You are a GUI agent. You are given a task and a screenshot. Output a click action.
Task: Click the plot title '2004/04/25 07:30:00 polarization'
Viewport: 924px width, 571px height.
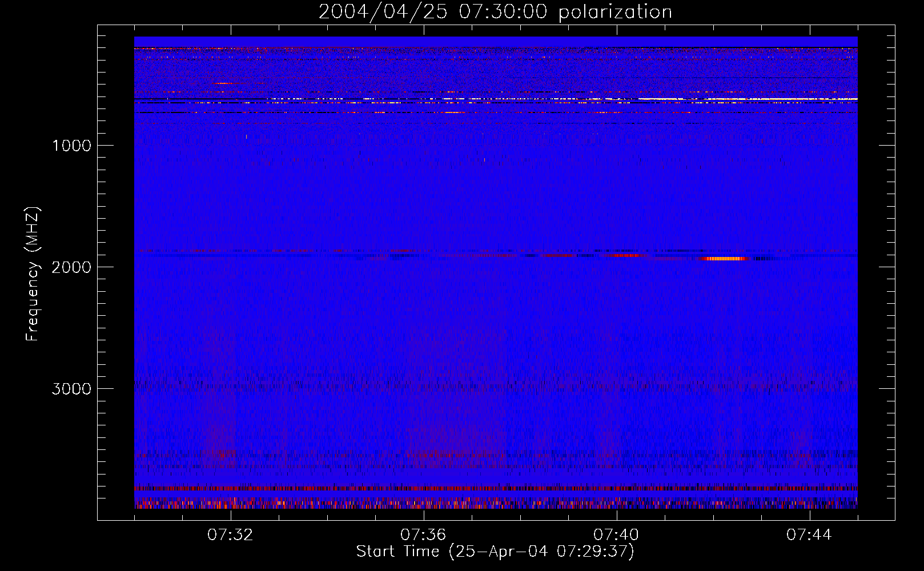(x=495, y=12)
